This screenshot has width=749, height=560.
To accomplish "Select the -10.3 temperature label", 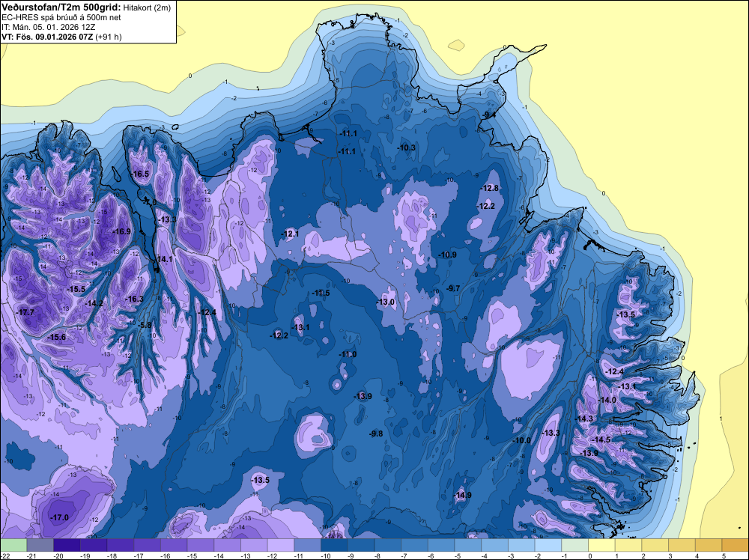I will (406, 148).
